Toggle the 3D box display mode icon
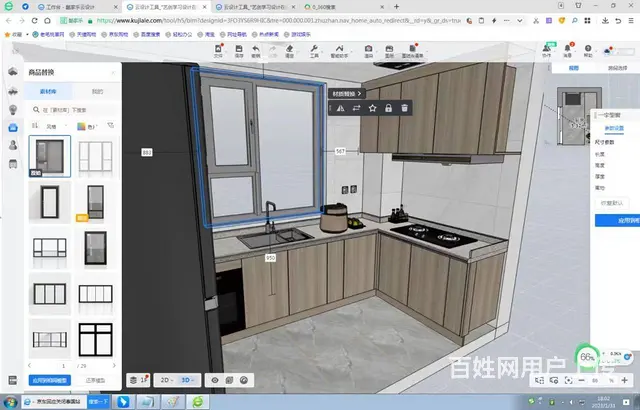This screenshot has width=640, height=410. 229,380
